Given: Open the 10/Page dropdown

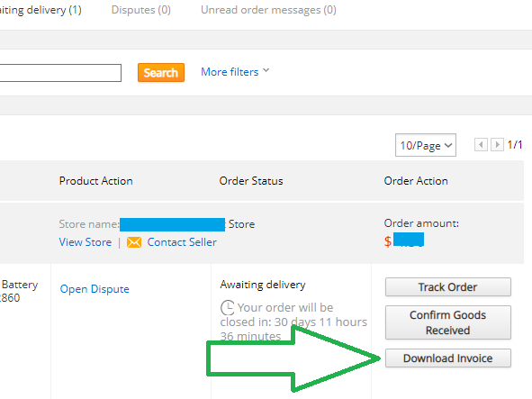Looking at the screenshot, I should (x=426, y=145).
